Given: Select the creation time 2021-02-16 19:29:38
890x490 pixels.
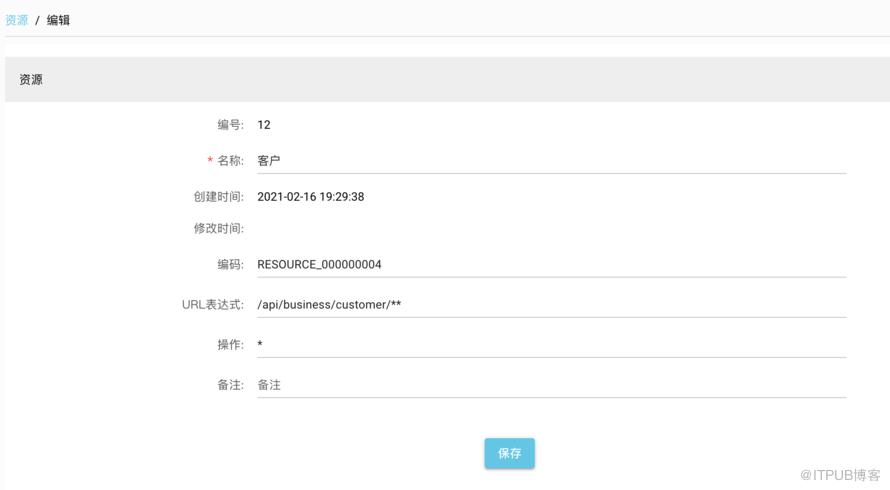Looking at the screenshot, I should click(x=310, y=197).
